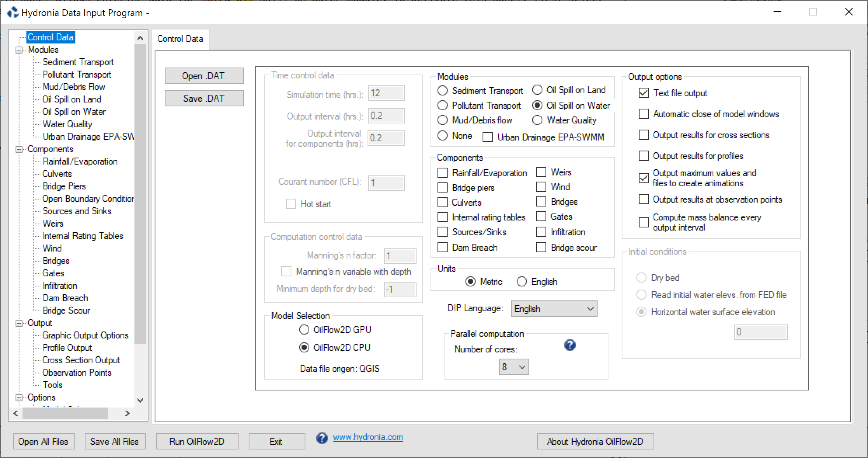This screenshot has width=868, height=458.
Task: Click the Exit button
Action: [277, 441]
